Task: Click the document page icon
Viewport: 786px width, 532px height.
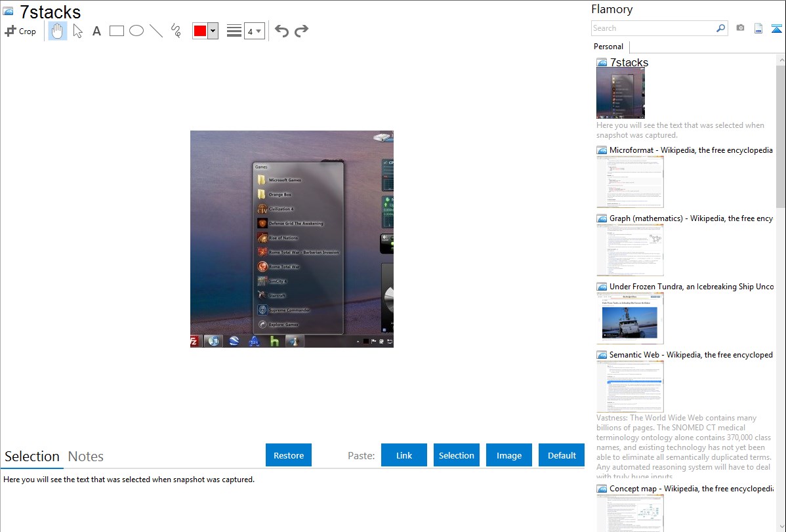Action: tap(758, 28)
